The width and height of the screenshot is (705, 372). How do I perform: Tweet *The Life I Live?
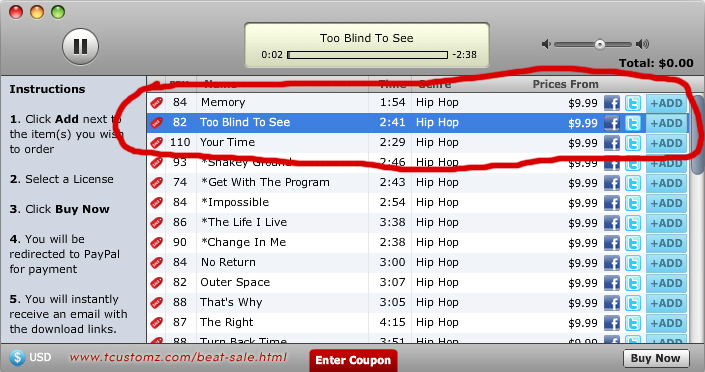tap(633, 223)
